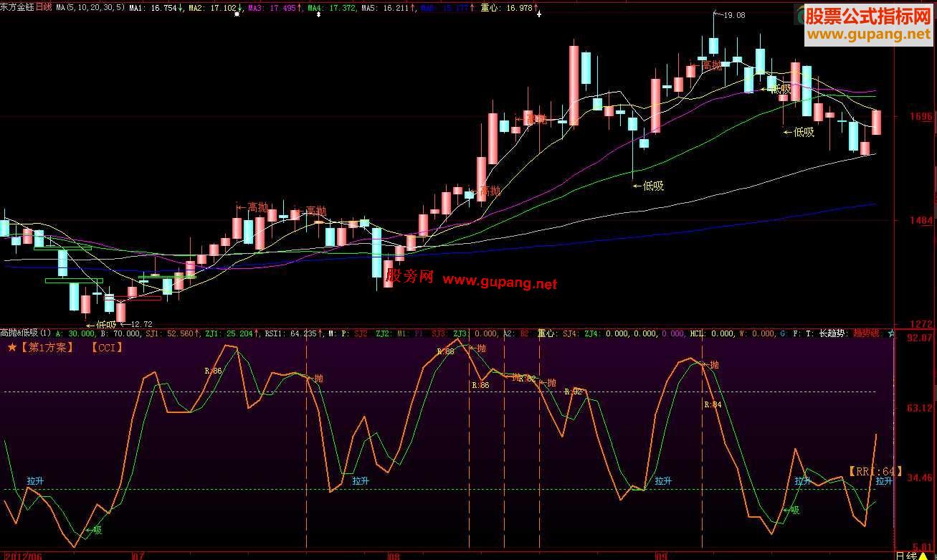
Task: Click the stock name 东方金钰
Action: coord(18,7)
